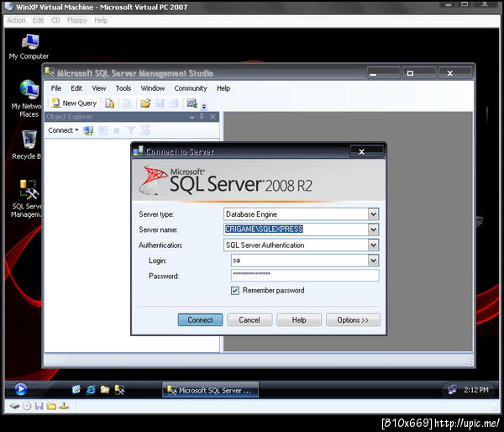Click the Connect Object Explorer icon
504x432 pixels.
(x=88, y=130)
